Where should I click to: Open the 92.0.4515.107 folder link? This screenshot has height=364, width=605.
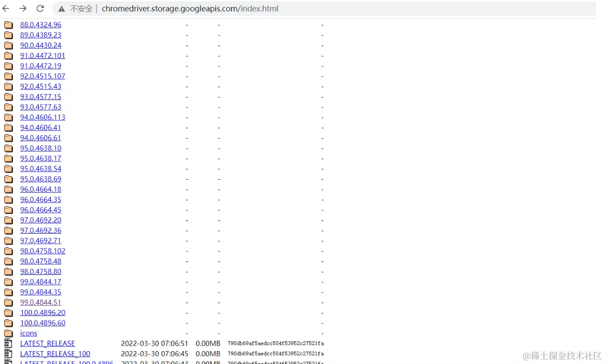[43, 76]
